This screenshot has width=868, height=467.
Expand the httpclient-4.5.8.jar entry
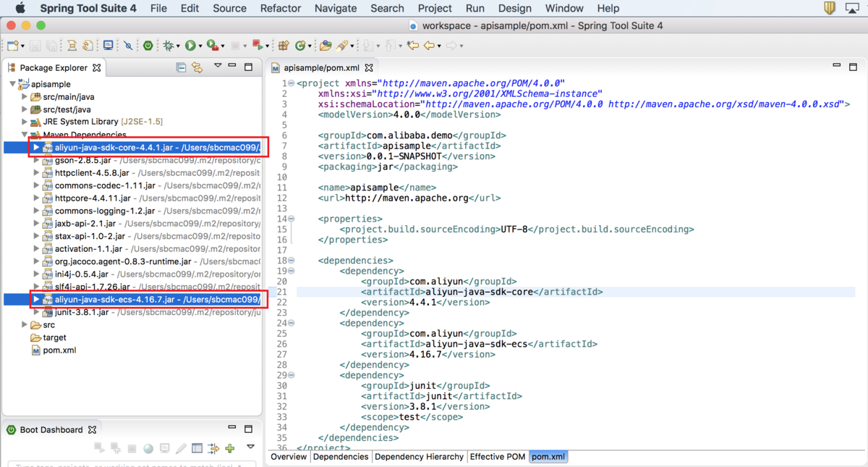[36, 172]
